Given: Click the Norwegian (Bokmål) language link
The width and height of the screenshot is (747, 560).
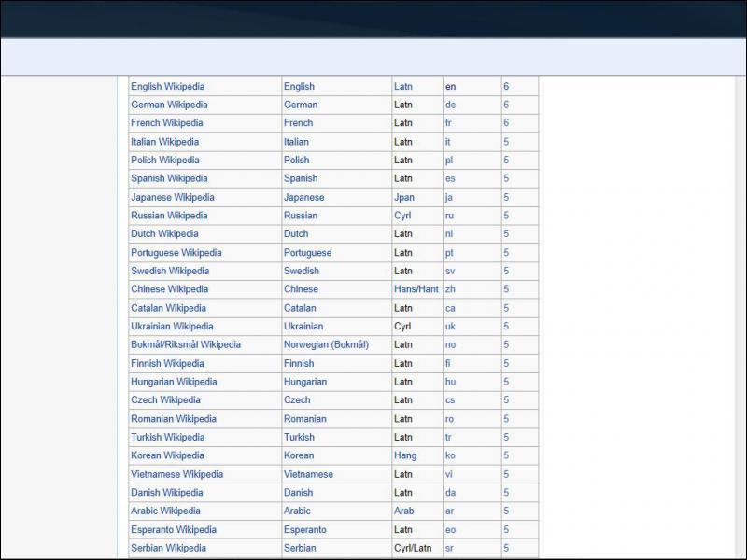Looking at the screenshot, I should (326, 344).
